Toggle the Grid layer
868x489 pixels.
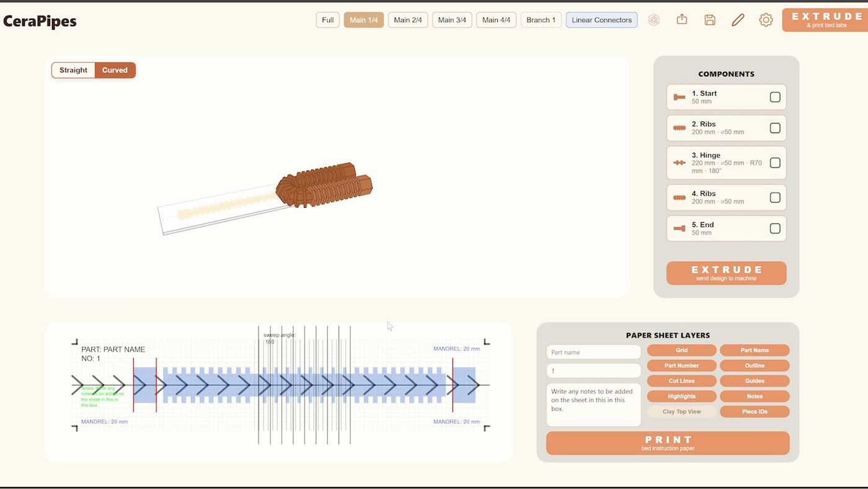pyautogui.click(x=681, y=351)
